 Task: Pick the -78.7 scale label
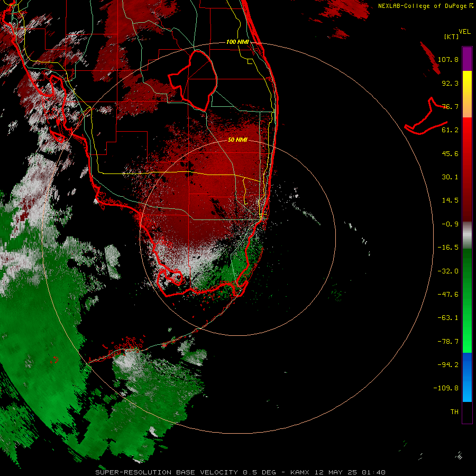448,342
